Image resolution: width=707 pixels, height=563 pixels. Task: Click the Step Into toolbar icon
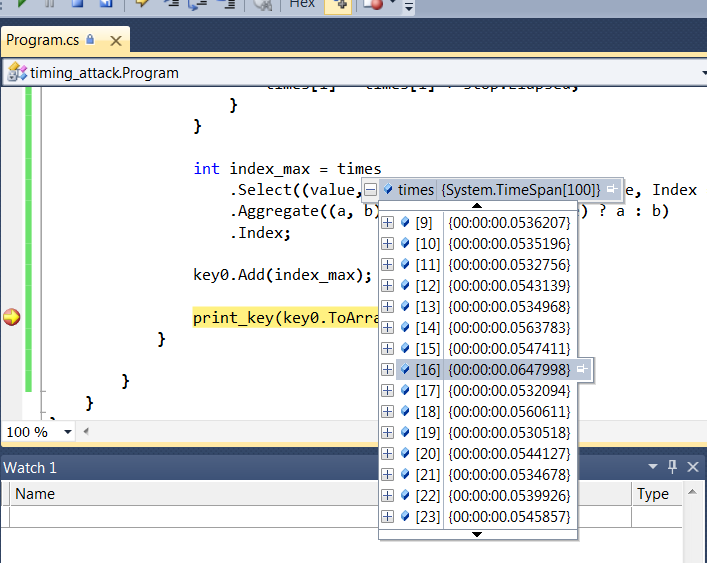pyautogui.click(x=170, y=4)
